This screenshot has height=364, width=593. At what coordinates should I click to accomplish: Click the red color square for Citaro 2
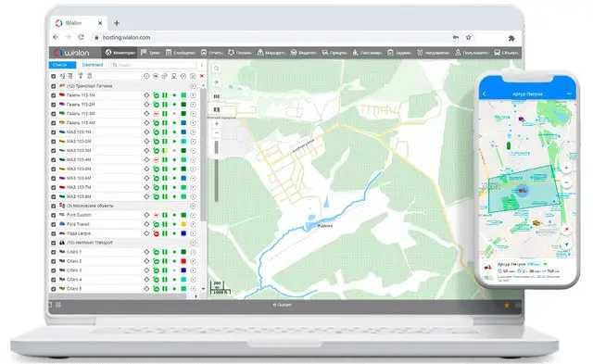pyautogui.click(x=183, y=261)
